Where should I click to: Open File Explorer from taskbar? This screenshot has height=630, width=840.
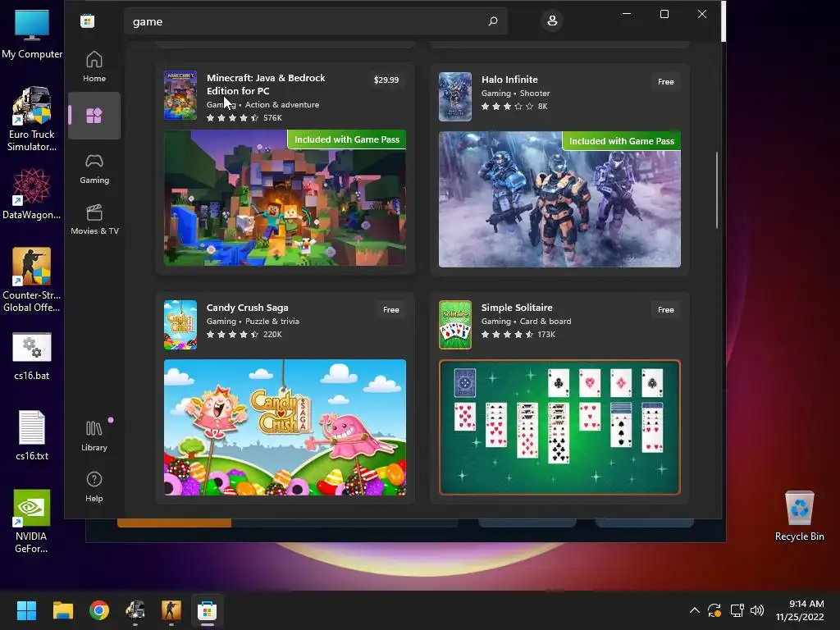pyautogui.click(x=62, y=610)
